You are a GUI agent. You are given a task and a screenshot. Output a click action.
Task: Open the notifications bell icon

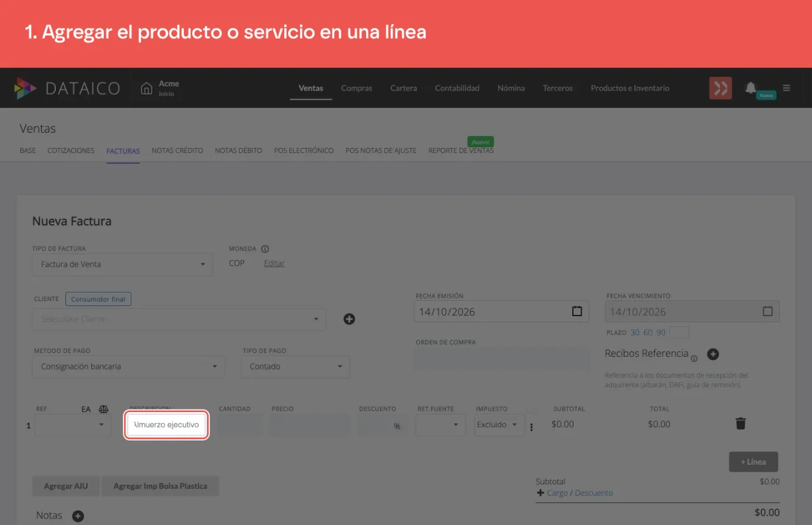pyautogui.click(x=750, y=88)
